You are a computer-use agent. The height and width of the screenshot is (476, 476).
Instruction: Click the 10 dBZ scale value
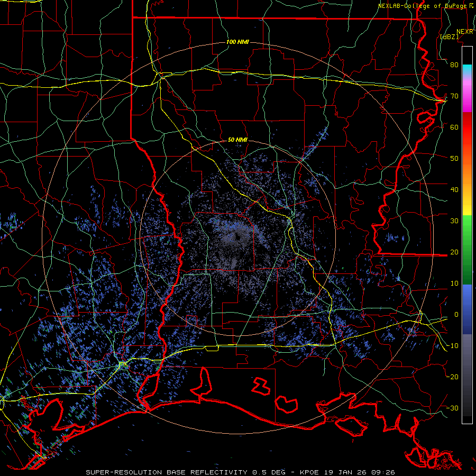click(x=454, y=283)
